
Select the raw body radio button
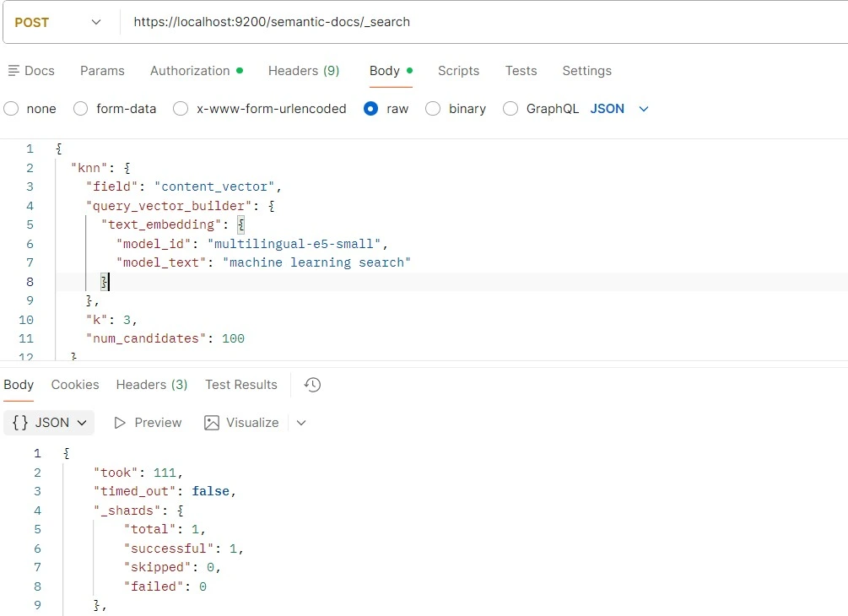[369, 108]
